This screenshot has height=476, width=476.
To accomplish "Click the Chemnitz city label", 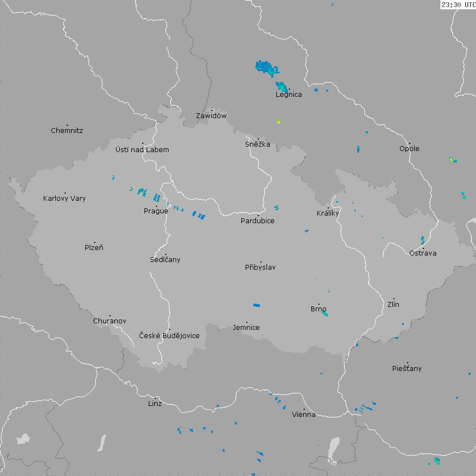I will click(67, 130).
